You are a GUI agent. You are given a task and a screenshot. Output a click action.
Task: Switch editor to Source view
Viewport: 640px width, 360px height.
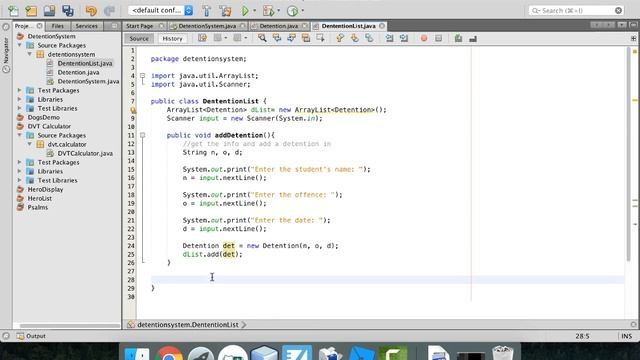coord(139,38)
